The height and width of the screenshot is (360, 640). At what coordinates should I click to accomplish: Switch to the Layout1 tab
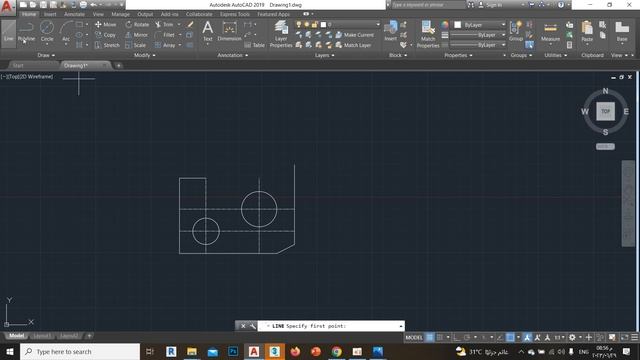(x=42, y=336)
